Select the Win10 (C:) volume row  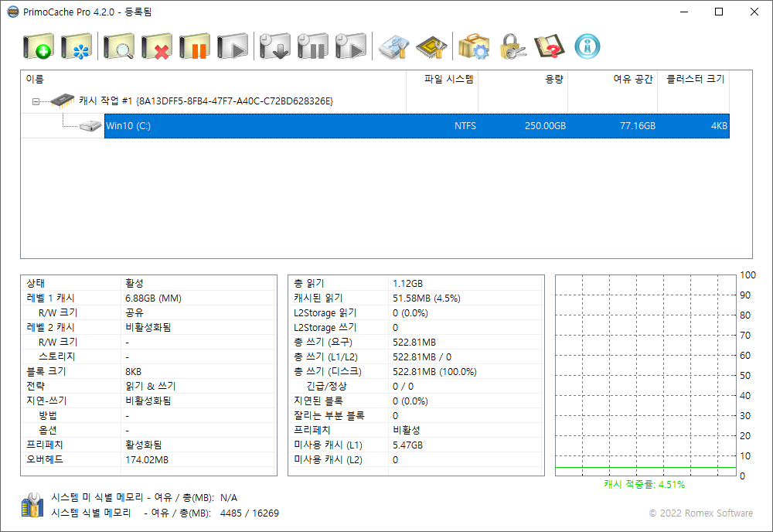[x=417, y=126]
